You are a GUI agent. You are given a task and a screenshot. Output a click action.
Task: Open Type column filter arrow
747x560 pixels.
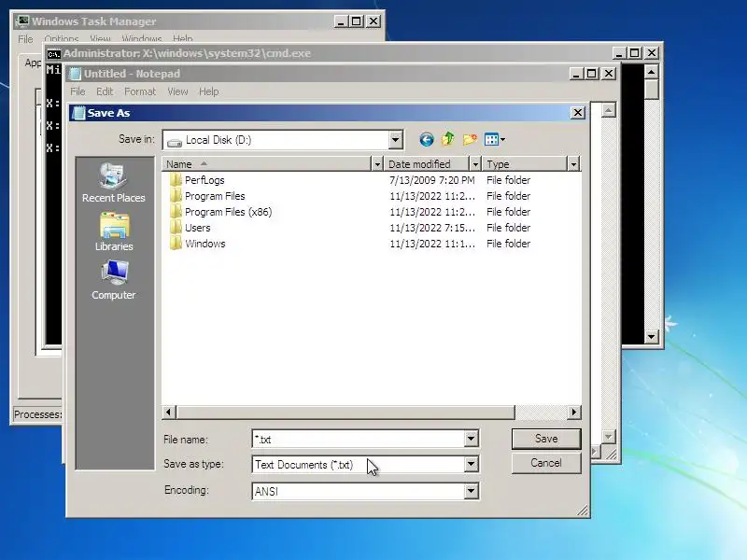click(x=573, y=164)
